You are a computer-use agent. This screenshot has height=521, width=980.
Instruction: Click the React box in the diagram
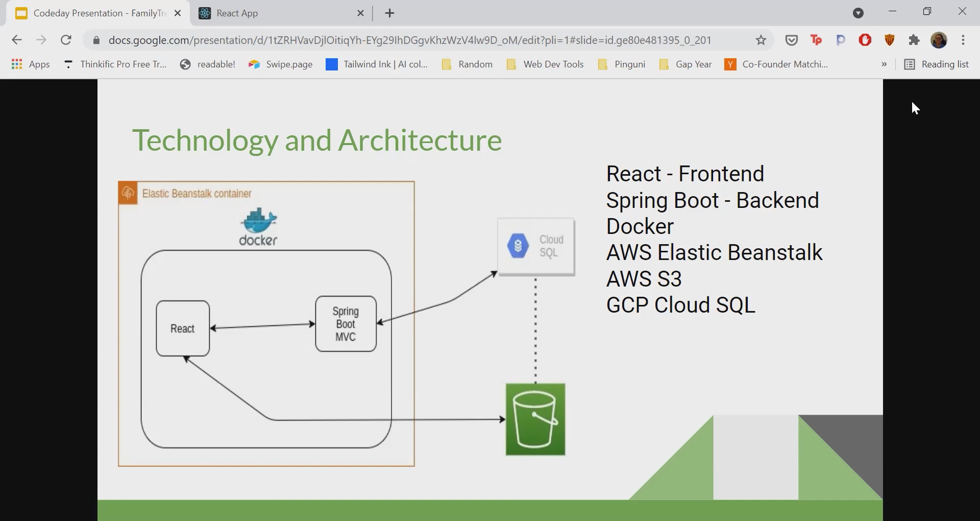tap(183, 328)
